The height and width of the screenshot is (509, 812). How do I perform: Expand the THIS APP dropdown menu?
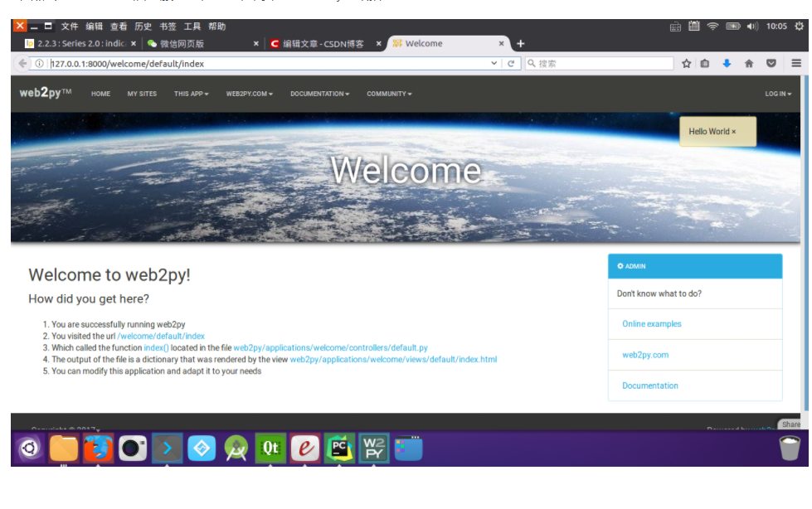(x=191, y=94)
